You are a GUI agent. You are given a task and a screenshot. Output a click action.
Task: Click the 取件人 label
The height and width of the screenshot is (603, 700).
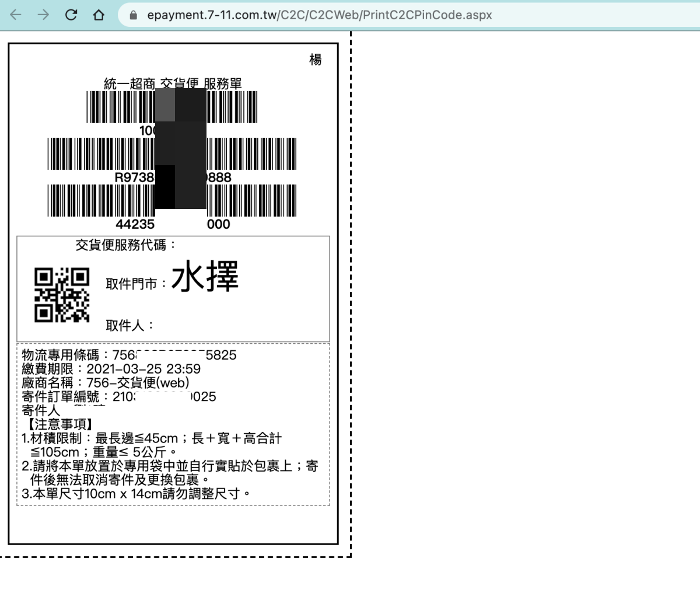(x=129, y=325)
